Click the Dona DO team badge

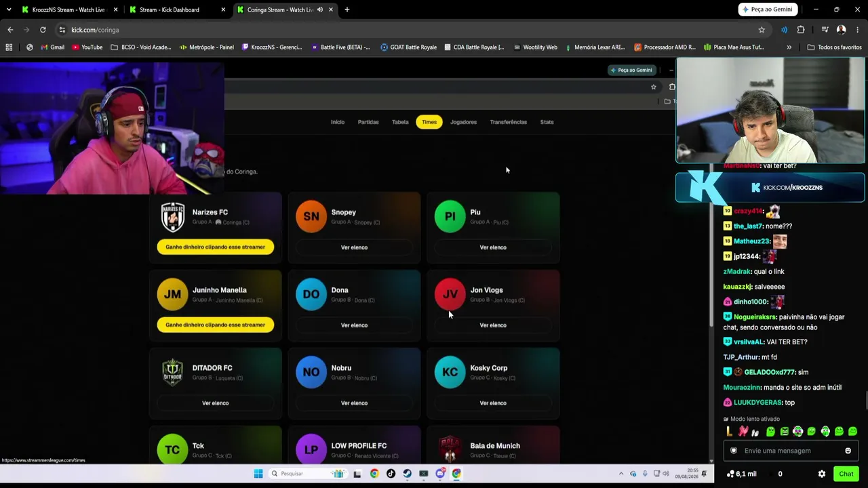point(311,295)
